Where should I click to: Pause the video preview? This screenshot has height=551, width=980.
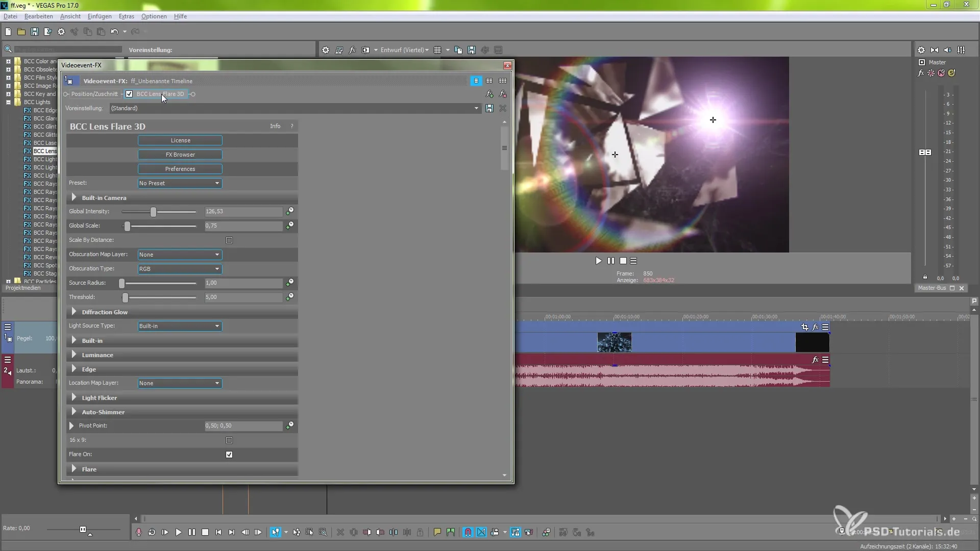611,261
